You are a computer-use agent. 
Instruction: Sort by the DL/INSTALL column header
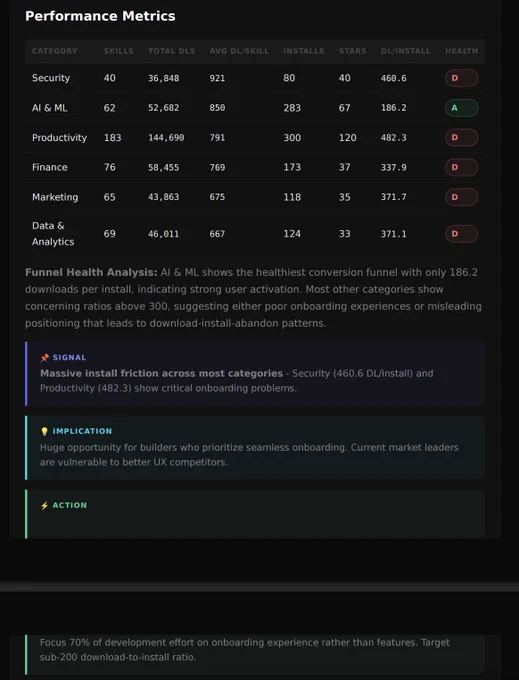[x=405, y=51]
